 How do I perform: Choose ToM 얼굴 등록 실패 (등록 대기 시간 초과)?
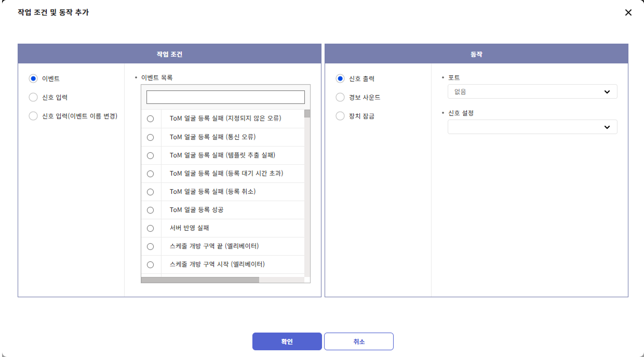pos(151,174)
